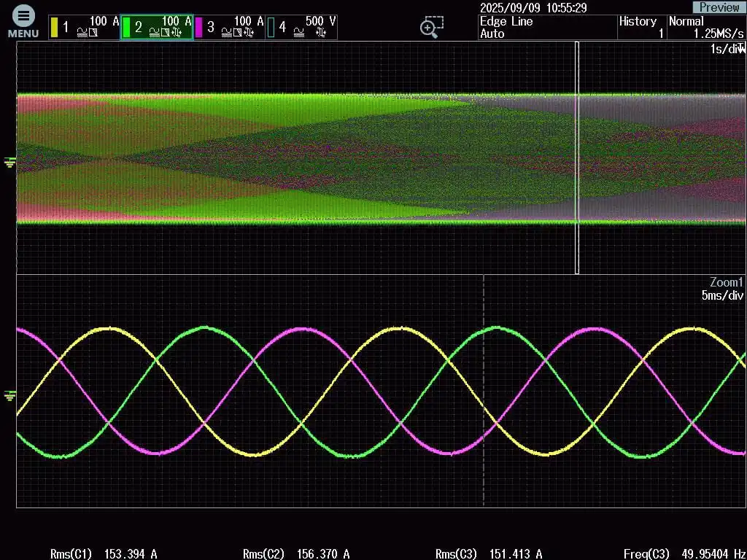The width and height of the screenshot is (747, 560).
Task: Select channel 3 100 A box
Action: pos(229,27)
